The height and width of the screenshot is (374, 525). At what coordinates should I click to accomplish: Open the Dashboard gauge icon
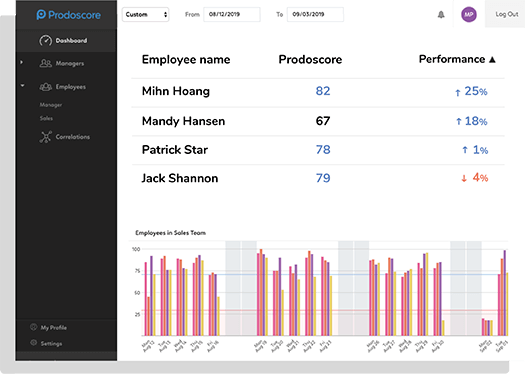tap(46, 41)
